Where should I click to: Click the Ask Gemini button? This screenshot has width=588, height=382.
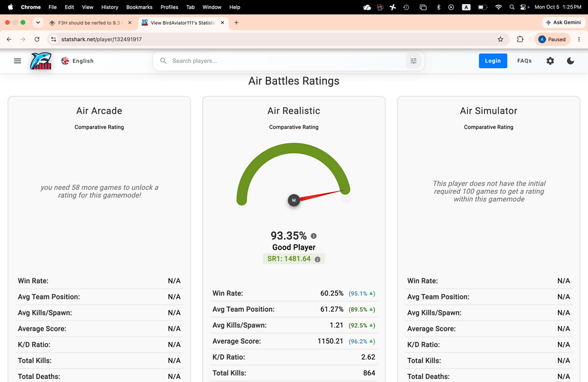coord(563,22)
